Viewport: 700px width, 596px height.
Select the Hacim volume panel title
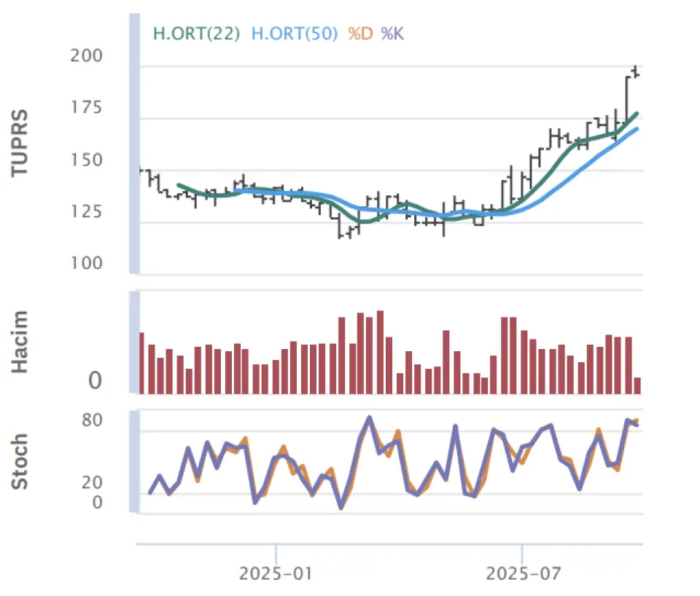[20, 342]
